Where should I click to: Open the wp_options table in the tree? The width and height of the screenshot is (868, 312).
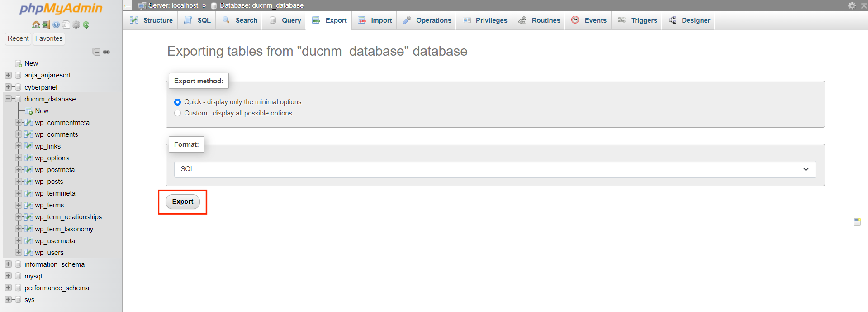[x=52, y=158]
